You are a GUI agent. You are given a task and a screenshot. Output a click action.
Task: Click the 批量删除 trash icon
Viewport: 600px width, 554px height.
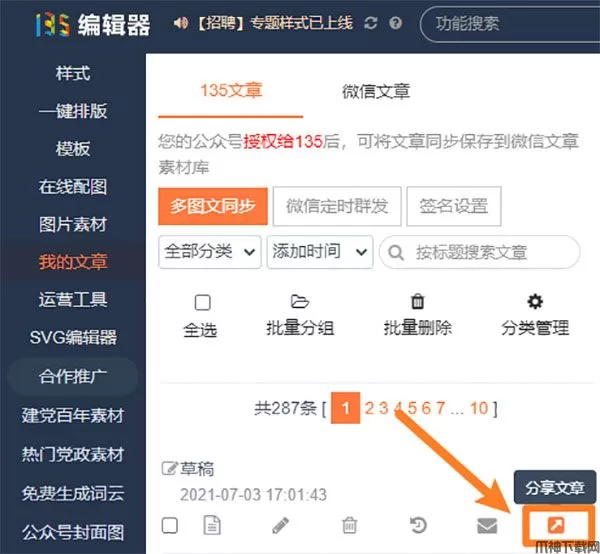417,301
